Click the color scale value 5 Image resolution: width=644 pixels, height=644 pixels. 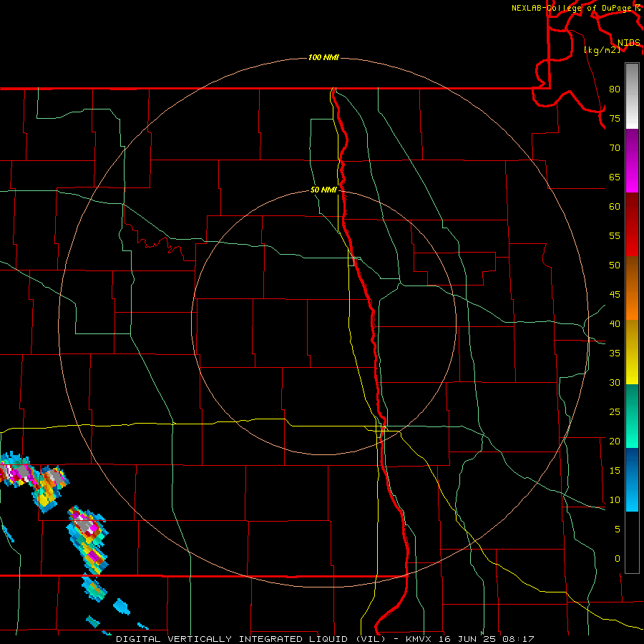pos(618,530)
